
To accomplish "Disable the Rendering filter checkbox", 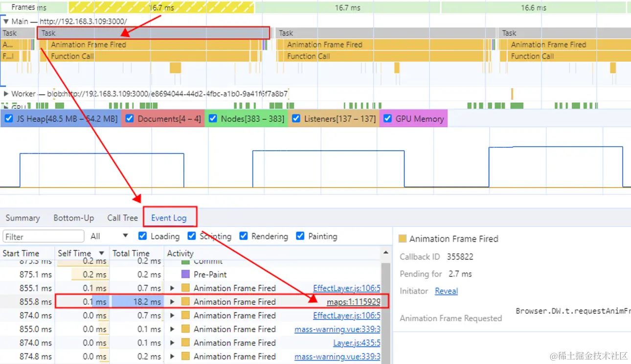I will [x=243, y=236].
